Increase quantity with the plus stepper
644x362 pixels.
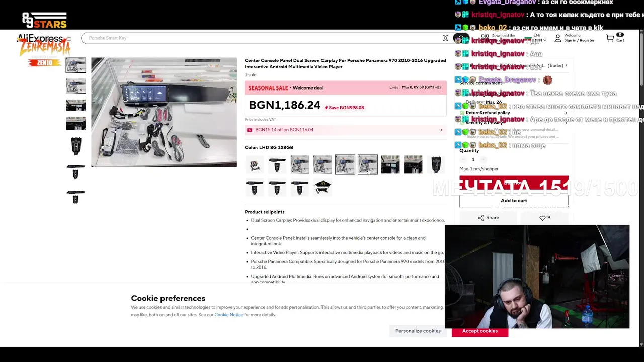[x=482, y=159]
